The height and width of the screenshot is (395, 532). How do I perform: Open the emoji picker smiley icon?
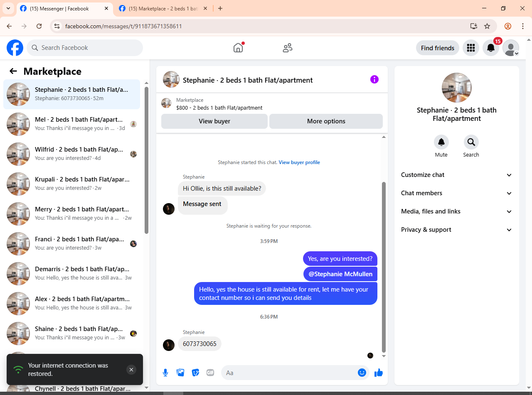pyautogui.click(x=362, y=373)
